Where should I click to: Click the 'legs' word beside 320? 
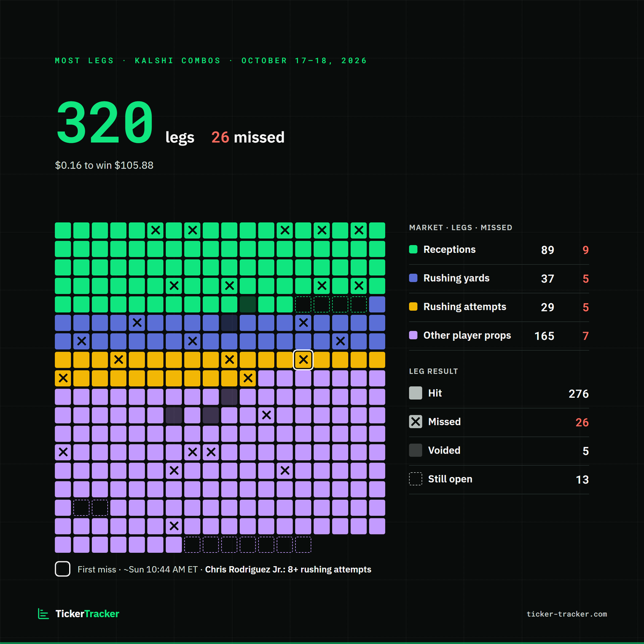(180, 137)
